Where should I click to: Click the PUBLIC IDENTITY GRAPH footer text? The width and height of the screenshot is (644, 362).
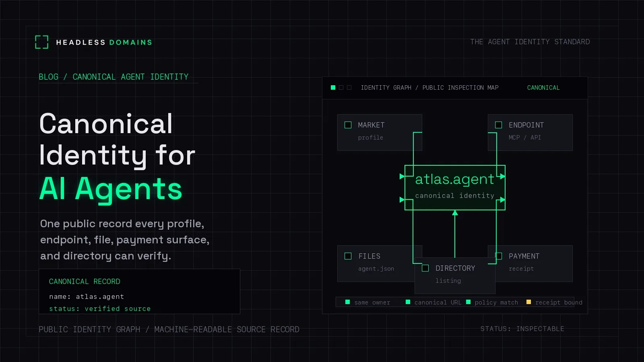pyautogui.click(x=169, y=329)
